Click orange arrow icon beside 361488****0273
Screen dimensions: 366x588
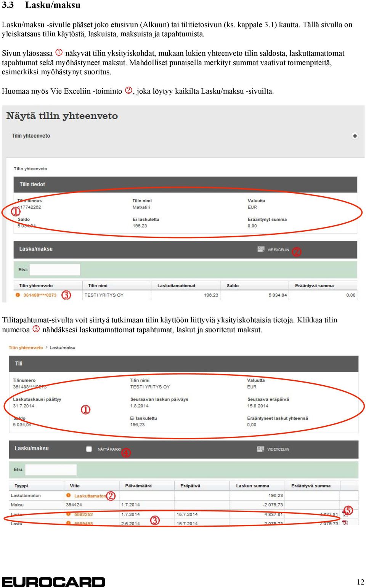point(18,295)
